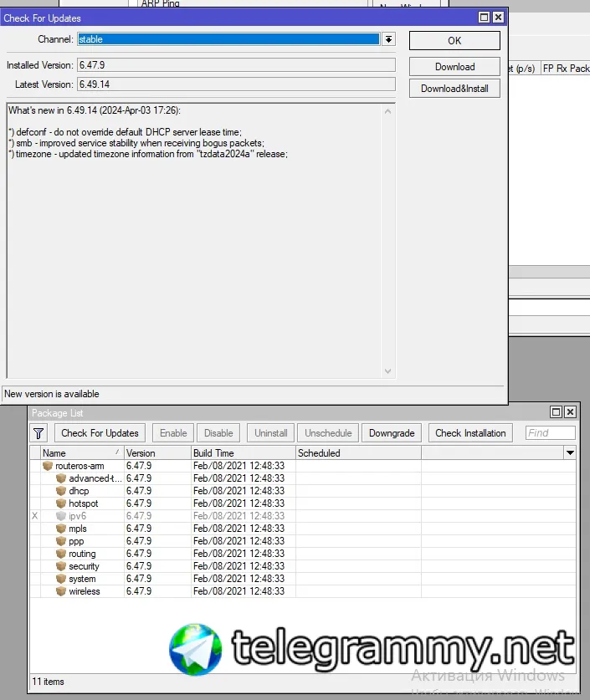Select the hotspot package icon
Viewport: 590px width, 700px height.
coord(61,503)
